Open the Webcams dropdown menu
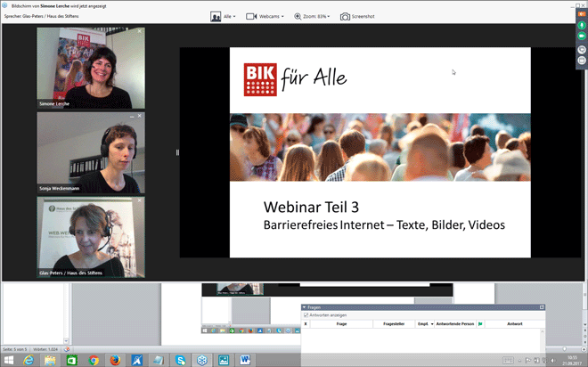Screen dimensions: 588x367 coord(272,17)
